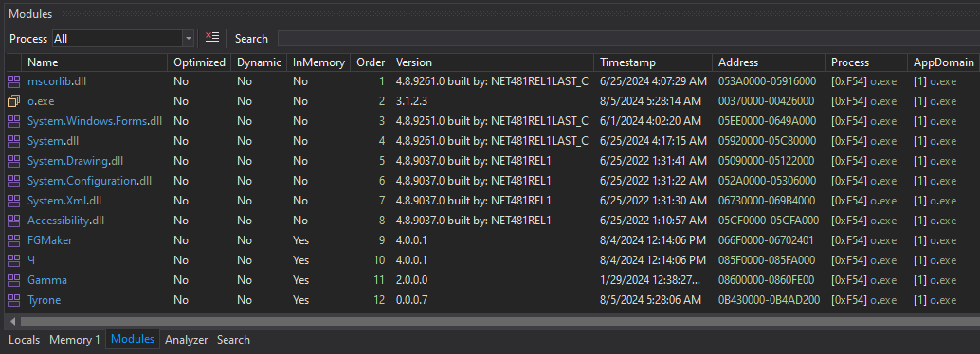Open the FGMaker module link

[x=50, y=240]
